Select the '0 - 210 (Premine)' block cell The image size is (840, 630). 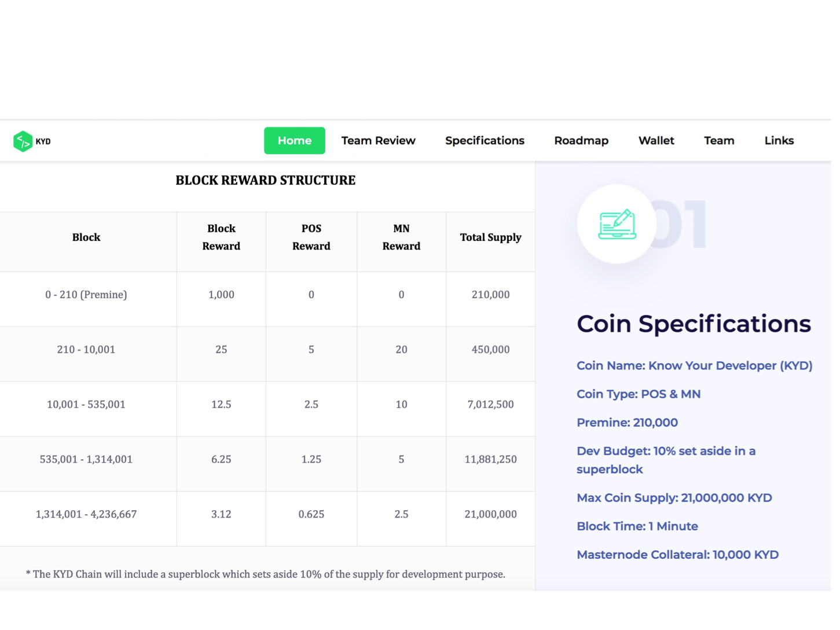pyautogui.click(x=87, y=298)
